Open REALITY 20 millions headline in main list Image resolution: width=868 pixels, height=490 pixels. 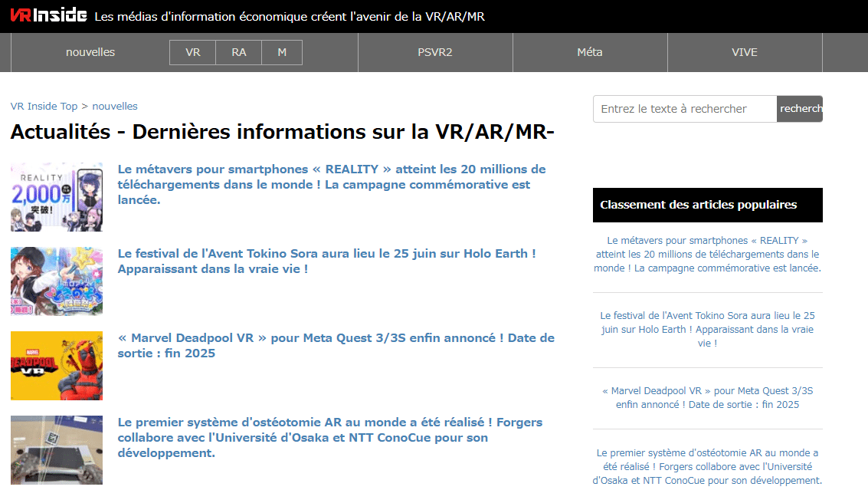coord(332,185)
